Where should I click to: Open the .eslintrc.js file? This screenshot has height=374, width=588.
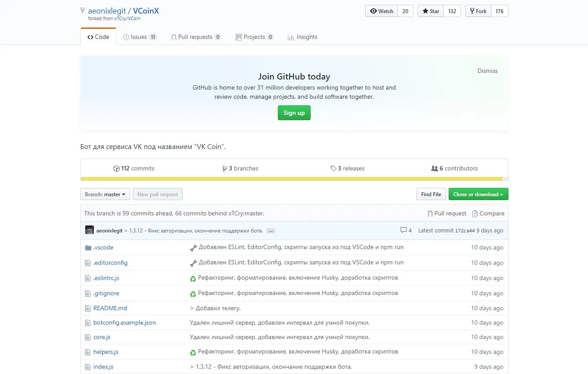click(x=106, y=278)
